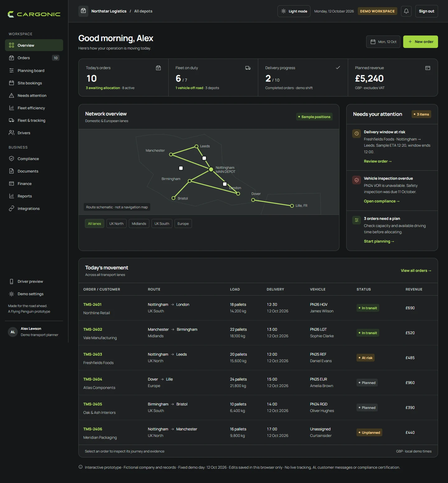Image resolution: width=448 pixels, height=483 pixels.
Task: Click 3 awaiting allocation text
Action: click(x=103, y=88)
